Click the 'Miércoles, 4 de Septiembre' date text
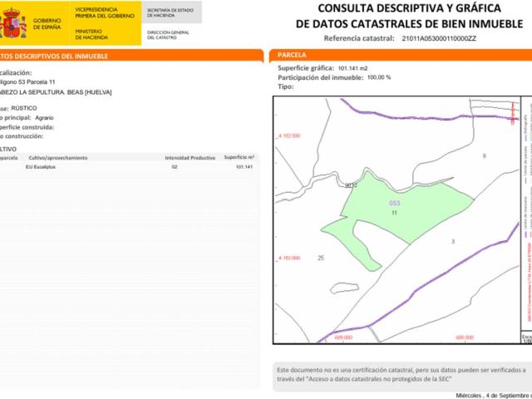The image size is (532, 399). point(494,396)
